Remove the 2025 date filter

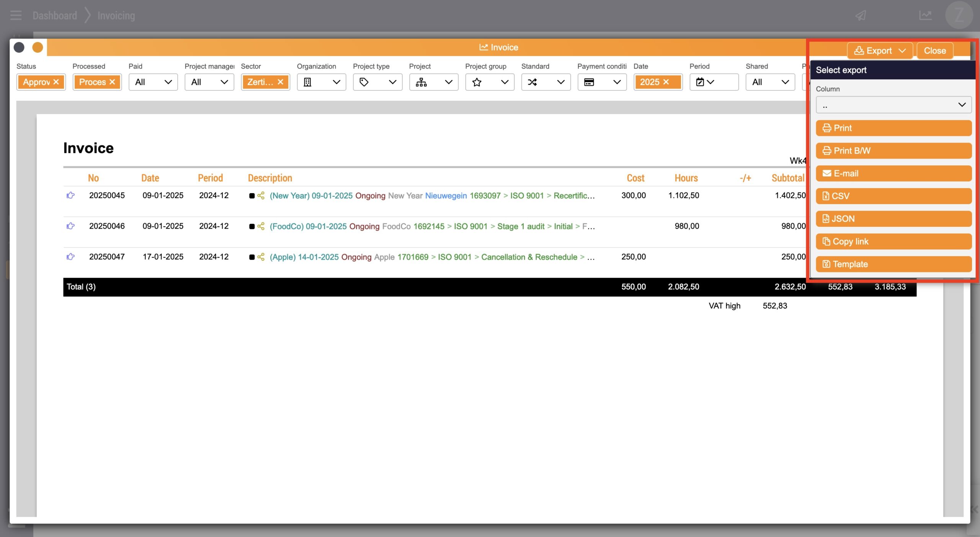click(x=666, y=82)
